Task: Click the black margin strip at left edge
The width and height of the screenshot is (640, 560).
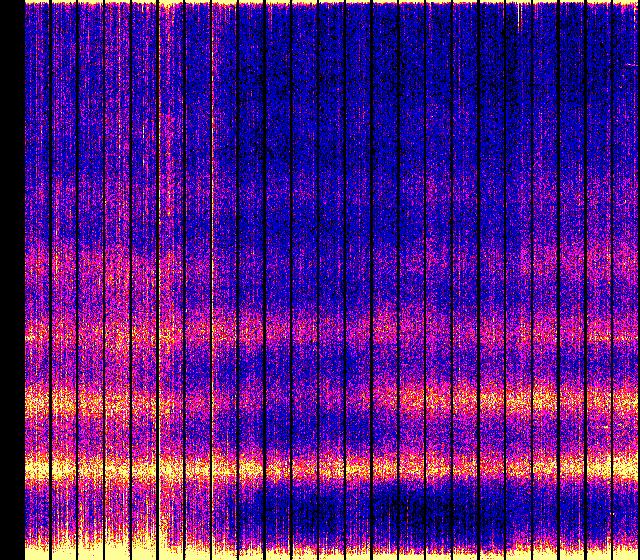Action: (11, 280)
